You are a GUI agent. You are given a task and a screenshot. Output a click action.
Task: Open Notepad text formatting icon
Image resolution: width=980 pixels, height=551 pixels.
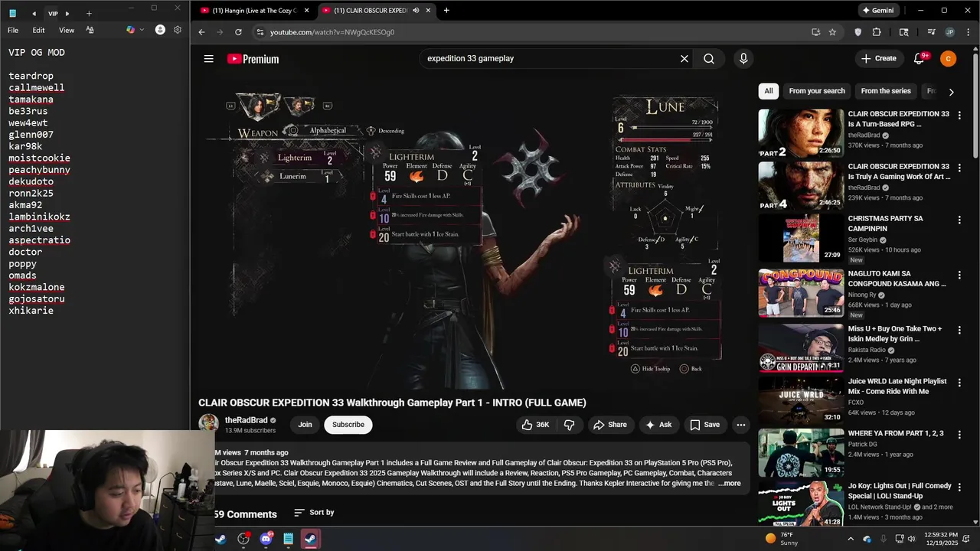coord(90,30)
